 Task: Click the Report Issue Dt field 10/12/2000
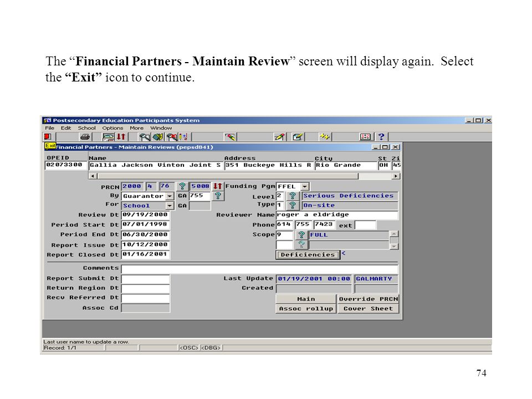(x=146, y=244)
